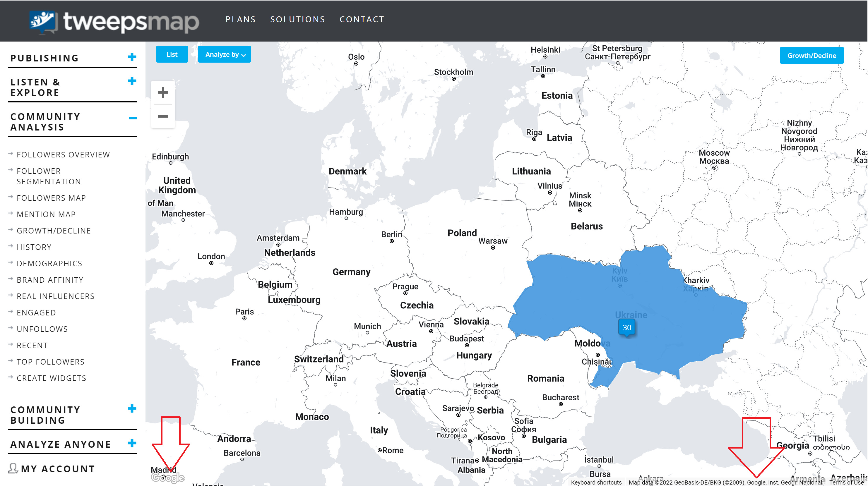Click the Italy label on the map
Image resolution: width=868 pixels, height=486 pixels.
[x=379, y=430]
